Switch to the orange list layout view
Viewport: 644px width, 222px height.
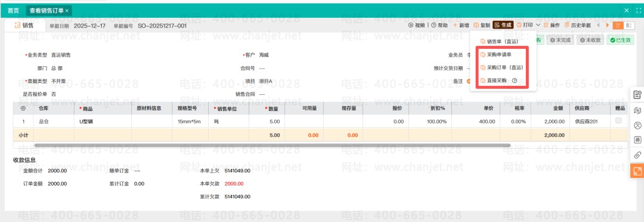click(x=618, y=26)
